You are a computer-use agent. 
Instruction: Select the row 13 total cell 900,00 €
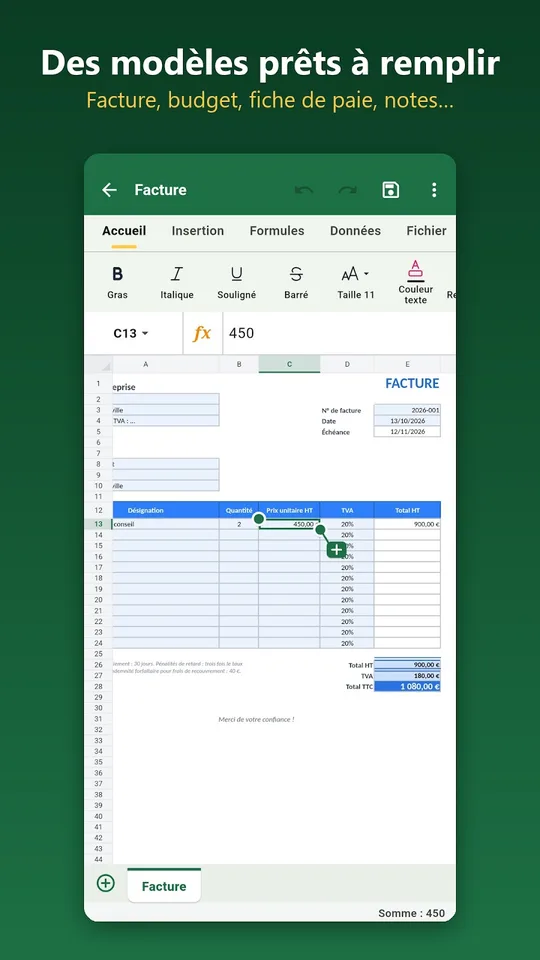pos(407,524)
